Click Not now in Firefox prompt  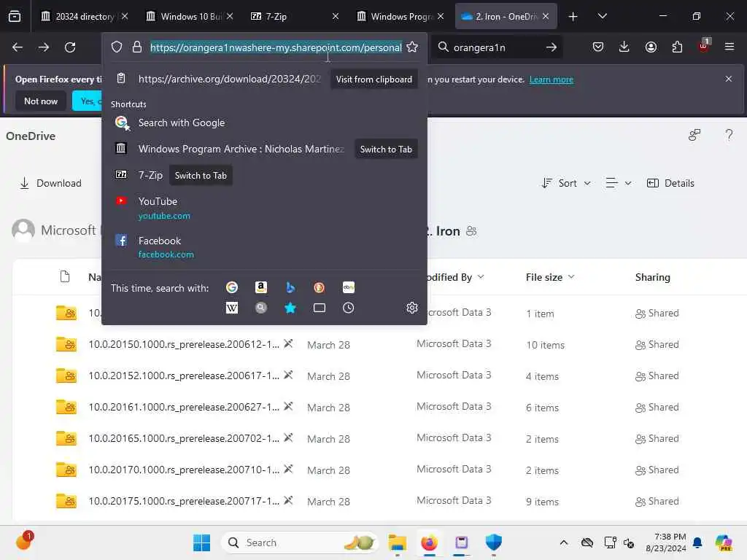(x=41, y=101)
